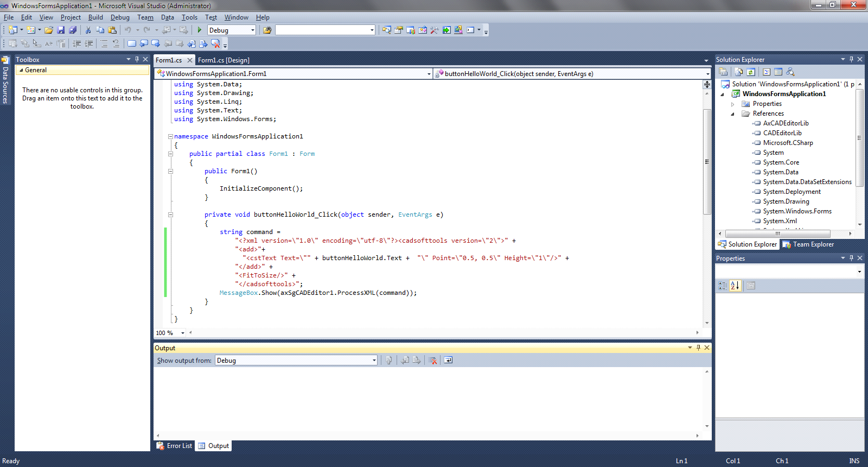Open Solution Explorer via toolbar icon

coord(387,30)
